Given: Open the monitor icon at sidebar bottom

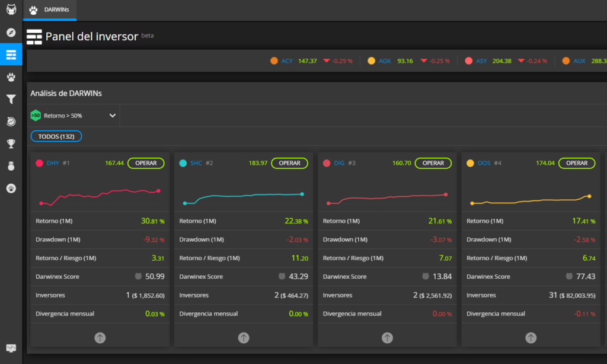Looking at the screenshot, I should tap(11, 348).
